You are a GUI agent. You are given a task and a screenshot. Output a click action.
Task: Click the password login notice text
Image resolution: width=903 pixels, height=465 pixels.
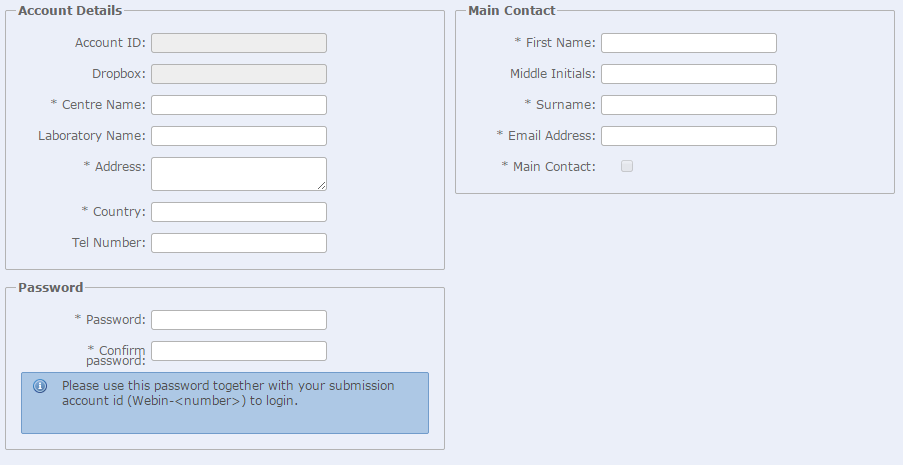[228, 393]
